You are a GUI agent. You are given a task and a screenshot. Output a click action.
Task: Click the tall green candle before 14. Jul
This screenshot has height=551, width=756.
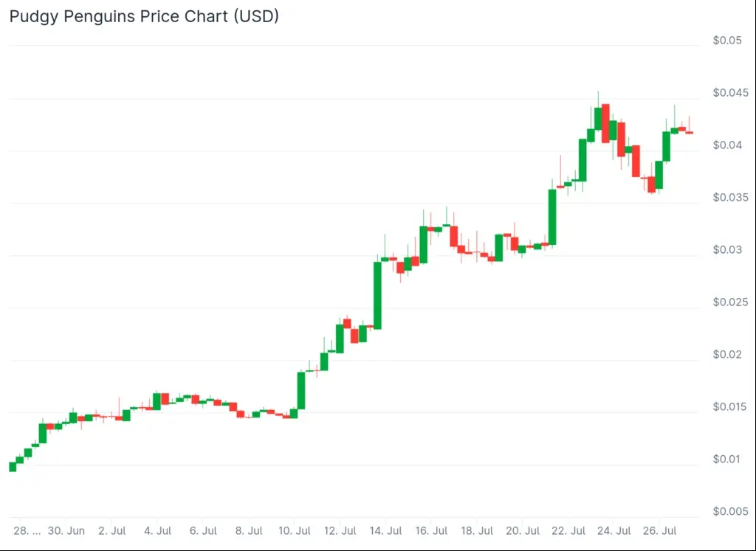pos(377,295)
